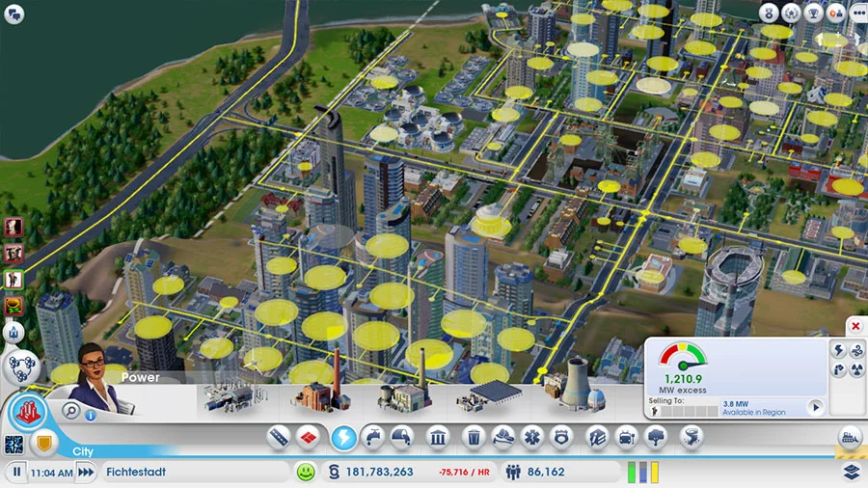Open the three-dots options menu
Image resolution: width=868 pixels, height=488 pixels.
(x=858, y=13)
